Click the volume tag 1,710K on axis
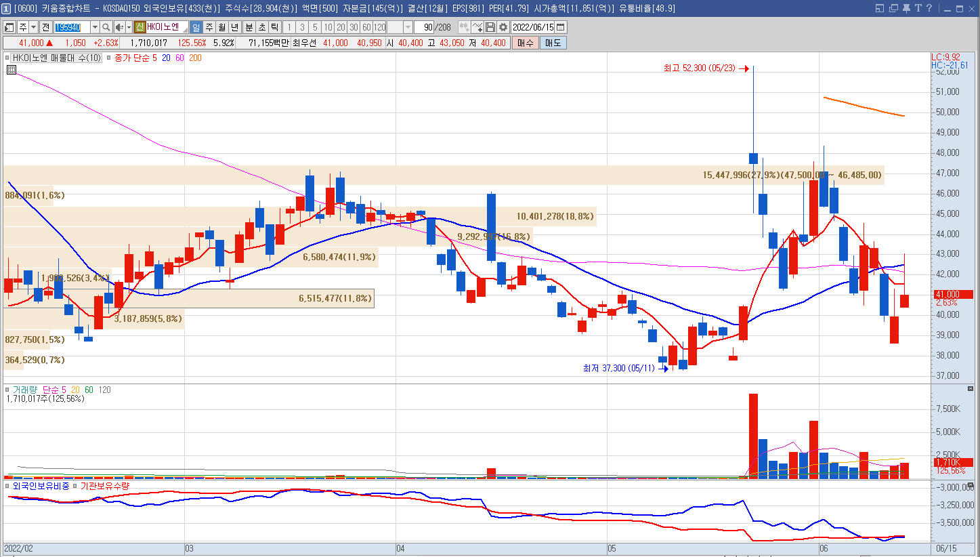 [952, 462]
